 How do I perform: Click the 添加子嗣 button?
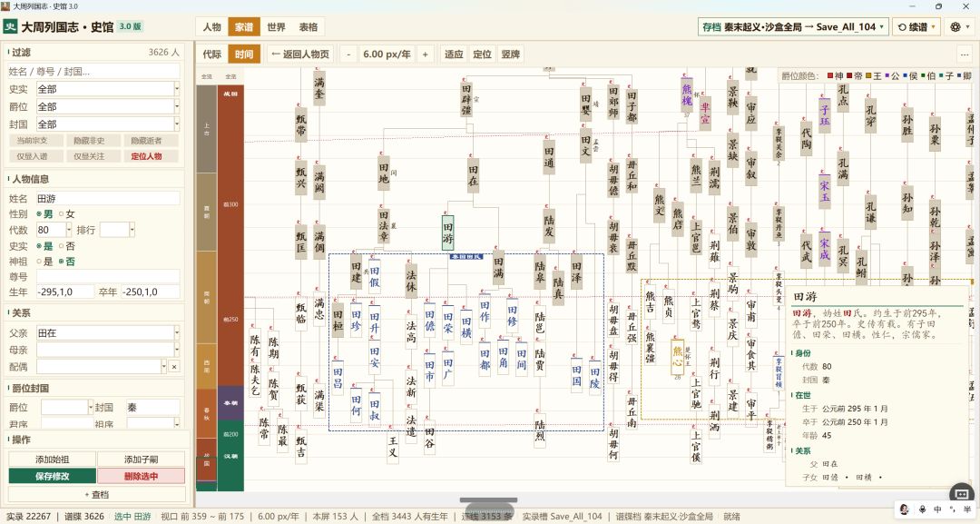click(142, 460)
